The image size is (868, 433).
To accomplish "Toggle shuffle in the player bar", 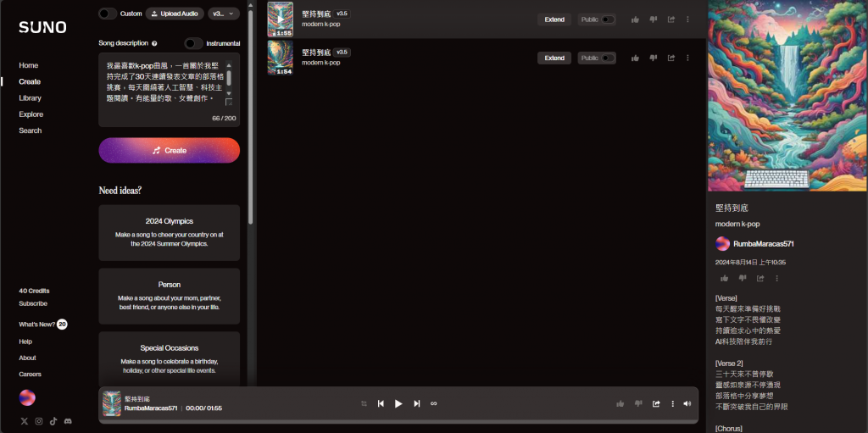I will [x=364, y=403].
